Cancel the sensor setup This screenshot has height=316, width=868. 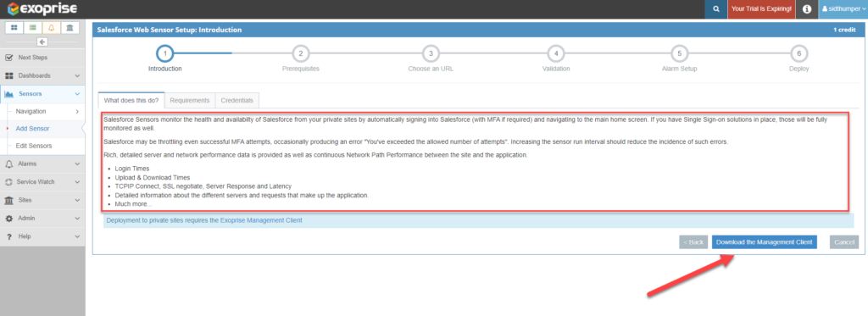(844, 242)
